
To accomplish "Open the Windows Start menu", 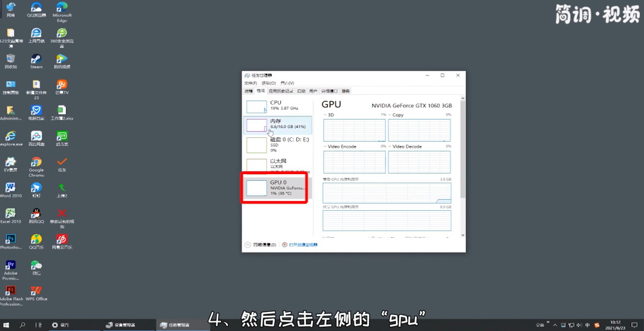I will tap(6, 325).
